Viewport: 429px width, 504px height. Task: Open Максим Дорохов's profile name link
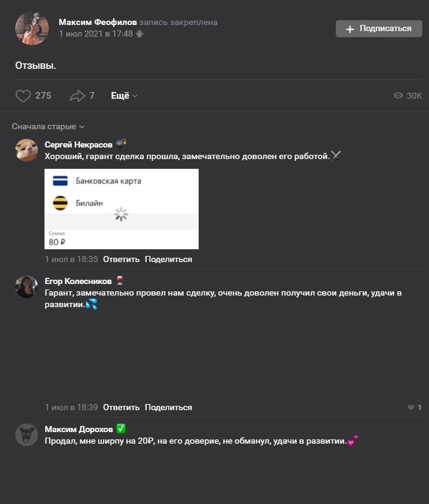pos(79,429)
